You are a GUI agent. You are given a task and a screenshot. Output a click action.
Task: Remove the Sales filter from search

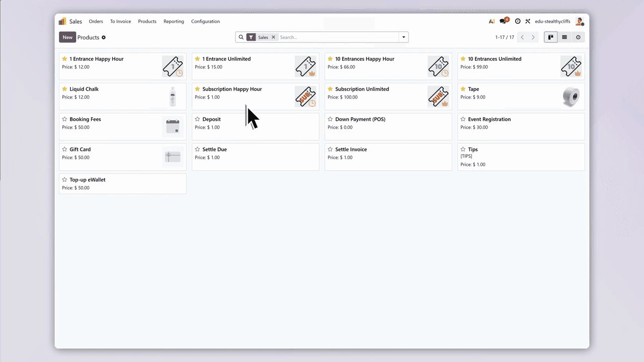click(x=274, y=37)
